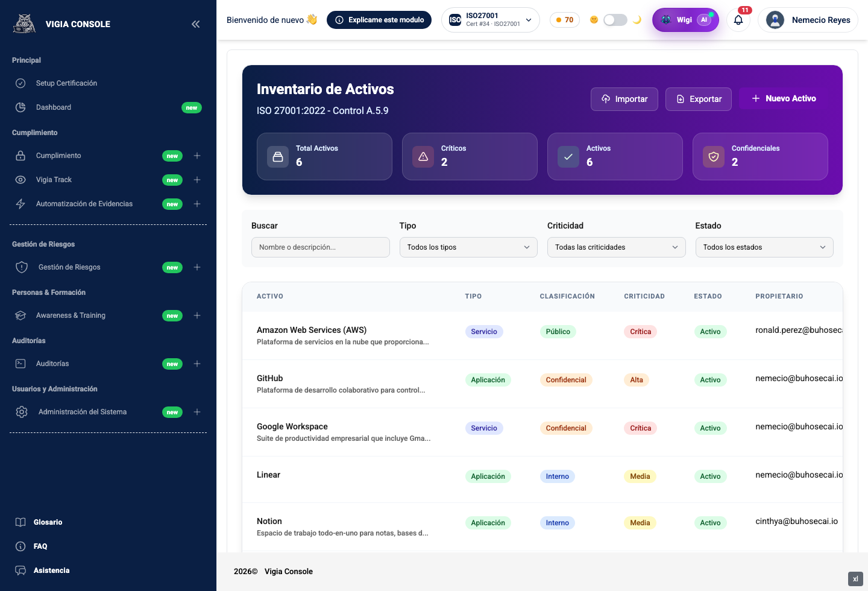
Task: Click the Importar button
Action: (624, 99)
